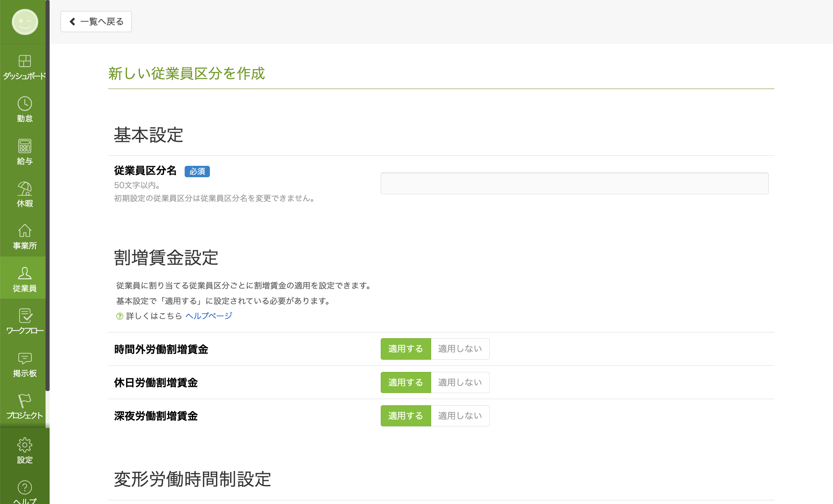Click the 休日労働割増賃金 row label
Viewport: 833px width, 504px height.
[x=156, y=383]
